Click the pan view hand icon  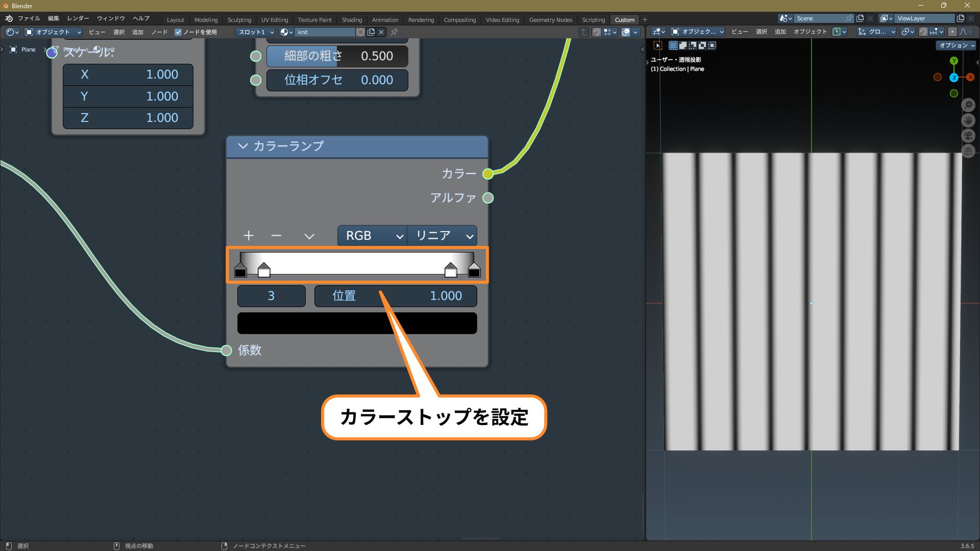(968, 120)
